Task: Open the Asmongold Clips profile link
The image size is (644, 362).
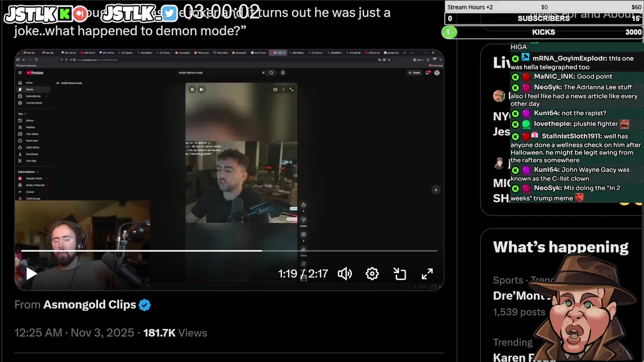Action: pos(90,305)
